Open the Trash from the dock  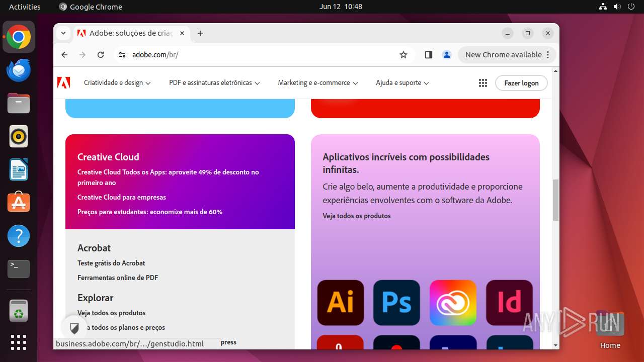[x=19, y=311]
